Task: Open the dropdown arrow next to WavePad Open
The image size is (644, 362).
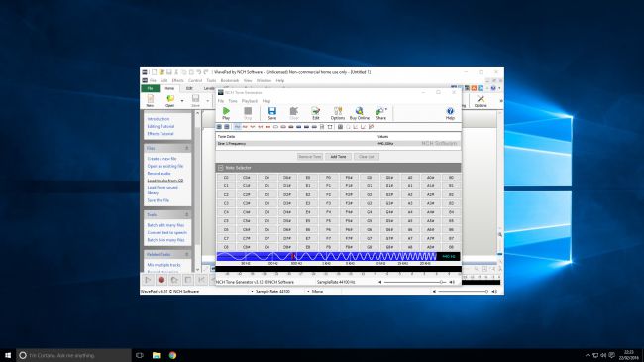Action: pyautogui.click(x=182, y=101)
